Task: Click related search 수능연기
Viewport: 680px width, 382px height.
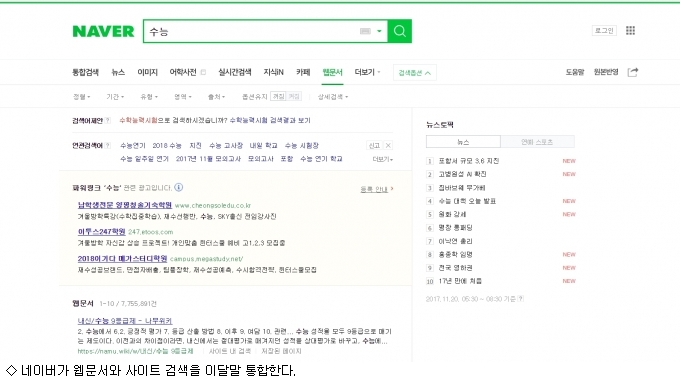Action: 133,146
